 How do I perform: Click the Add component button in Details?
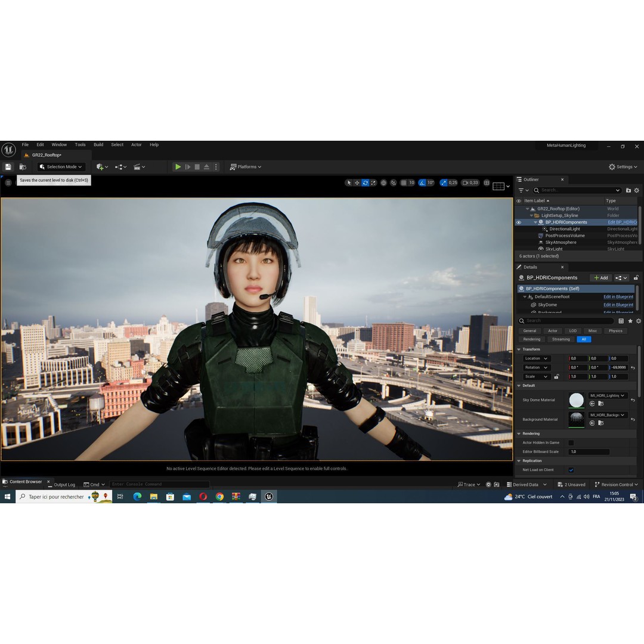point(601,278)
